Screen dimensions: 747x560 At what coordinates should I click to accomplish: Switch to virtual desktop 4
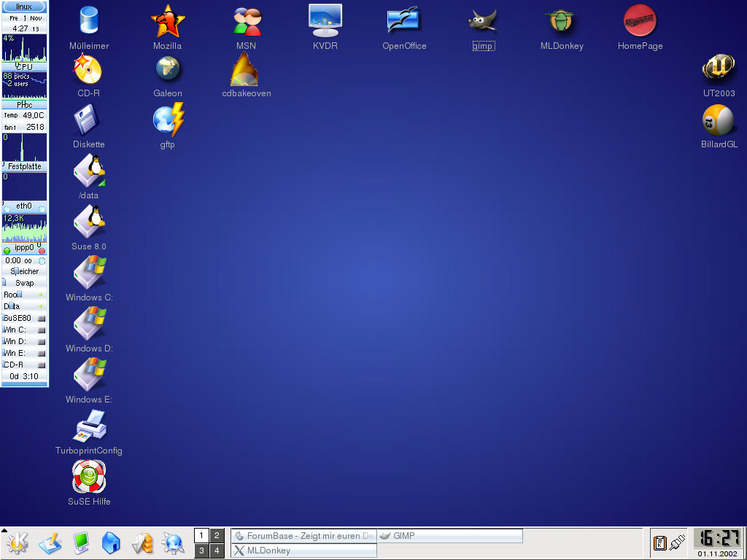coord(217,551)
